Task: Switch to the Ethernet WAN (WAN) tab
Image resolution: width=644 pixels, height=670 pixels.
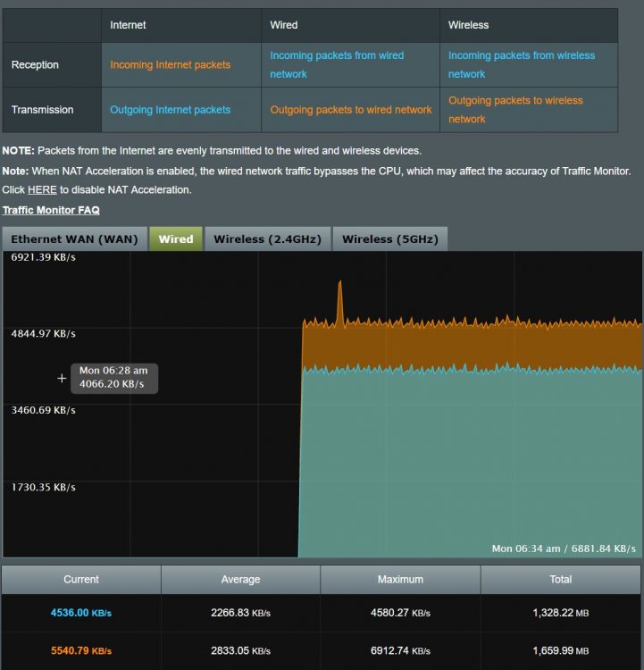Action: [75, 239]
